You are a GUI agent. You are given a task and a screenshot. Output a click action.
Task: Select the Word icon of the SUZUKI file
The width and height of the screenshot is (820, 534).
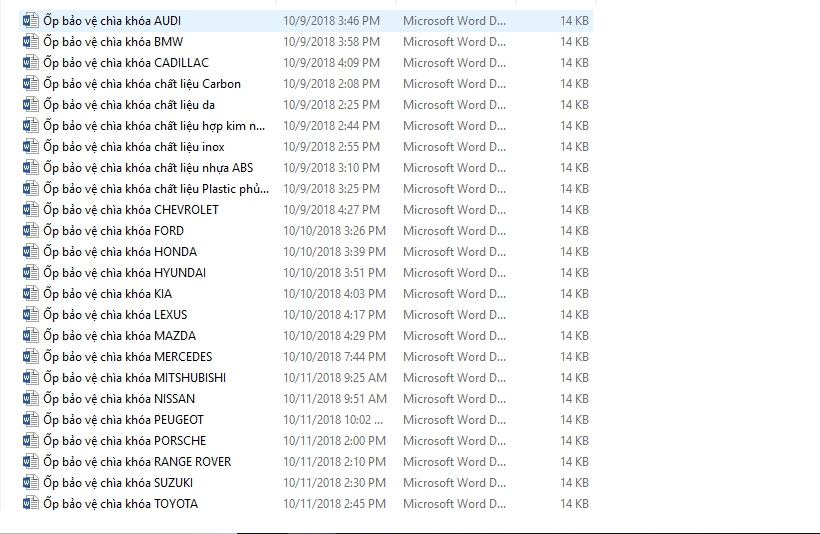31,482
